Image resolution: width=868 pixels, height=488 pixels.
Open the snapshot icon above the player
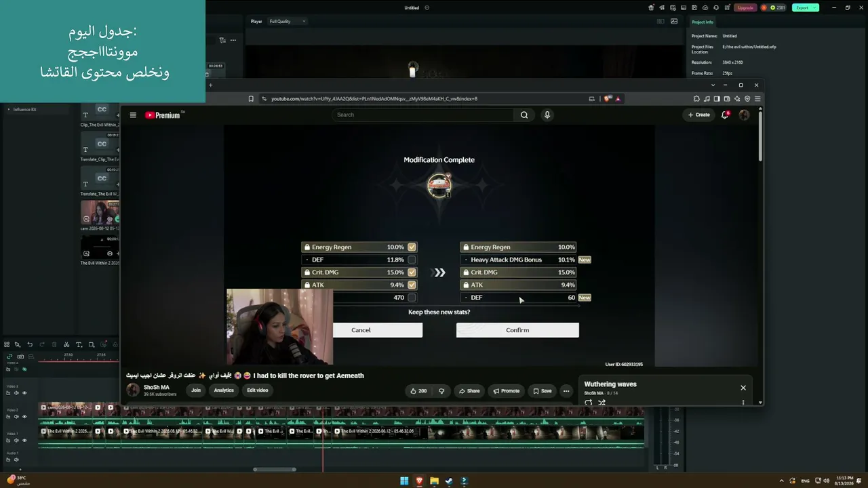click(x=674, y=21)
